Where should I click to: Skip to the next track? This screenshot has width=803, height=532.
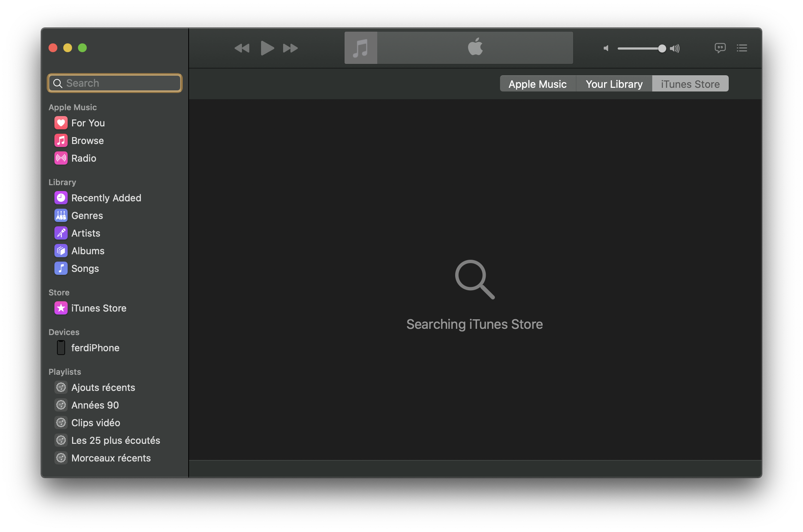[290, 48]
